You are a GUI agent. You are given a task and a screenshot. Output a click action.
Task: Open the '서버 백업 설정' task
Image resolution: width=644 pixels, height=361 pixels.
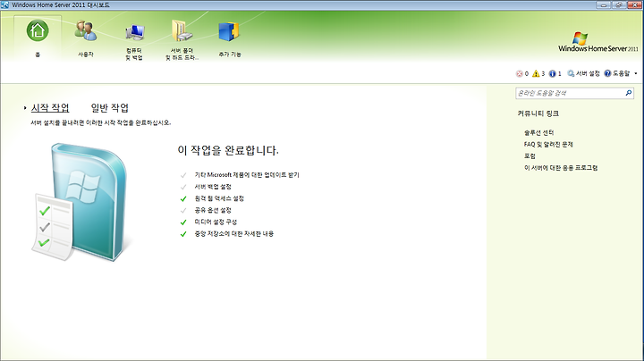(213, 187)
